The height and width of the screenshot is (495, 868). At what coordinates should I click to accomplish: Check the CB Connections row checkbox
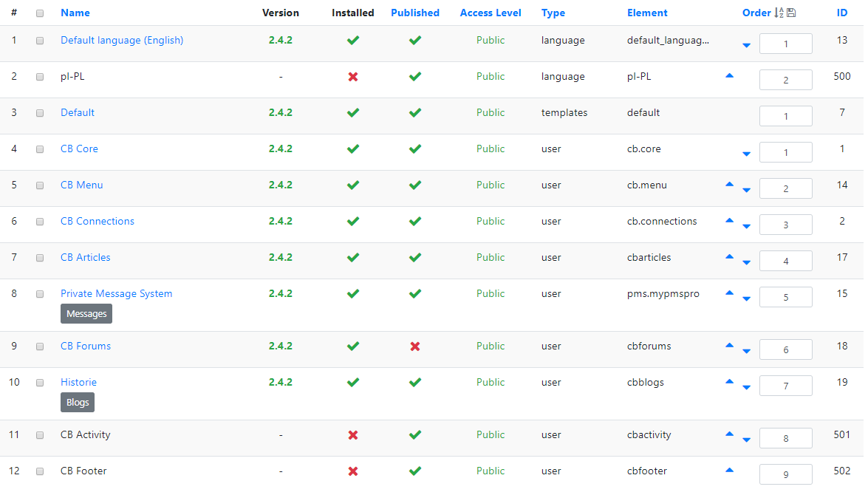click(40, 222)
